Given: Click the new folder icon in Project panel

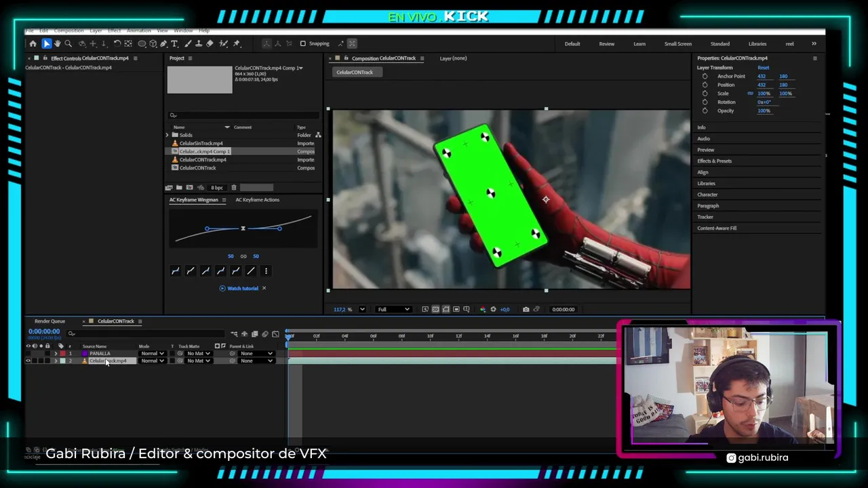Looking at the screenshot, I should point(179,188).
